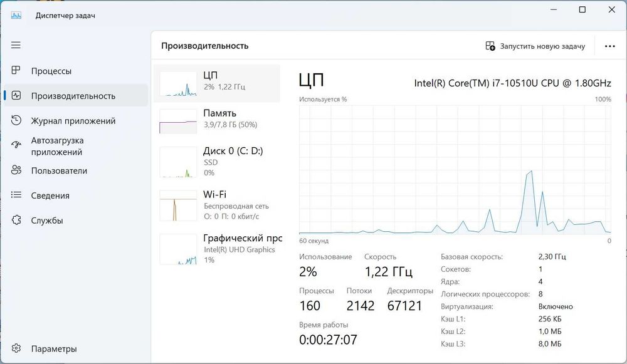This screenshot has height=364, width=627.
Task: Click the Журнал приложений history icon
Action: coord(16,120)
